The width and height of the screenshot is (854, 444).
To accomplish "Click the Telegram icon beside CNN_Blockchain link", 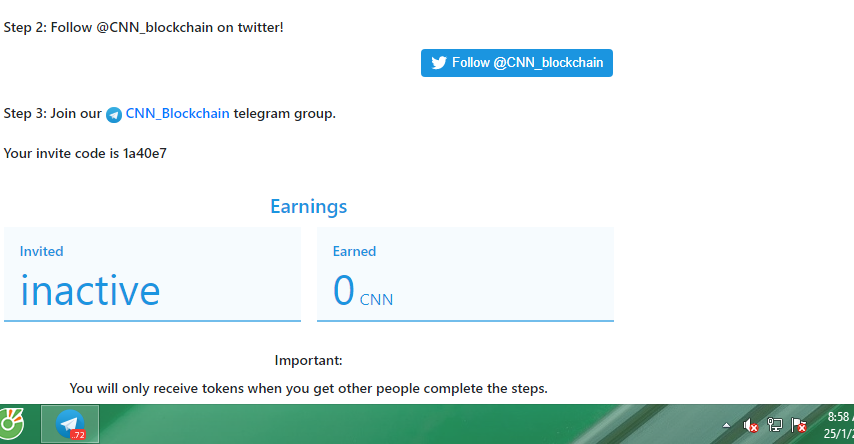I will click(114, 115).
